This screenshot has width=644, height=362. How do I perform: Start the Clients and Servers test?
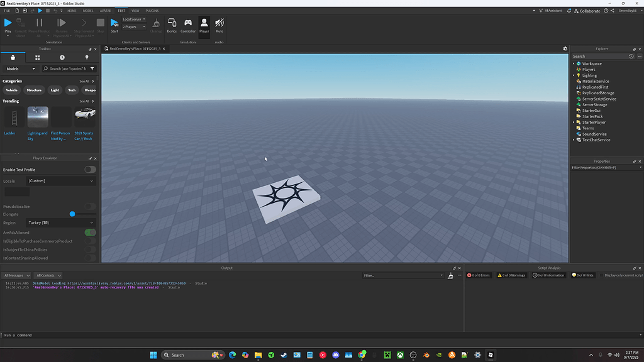click(114, 25)
